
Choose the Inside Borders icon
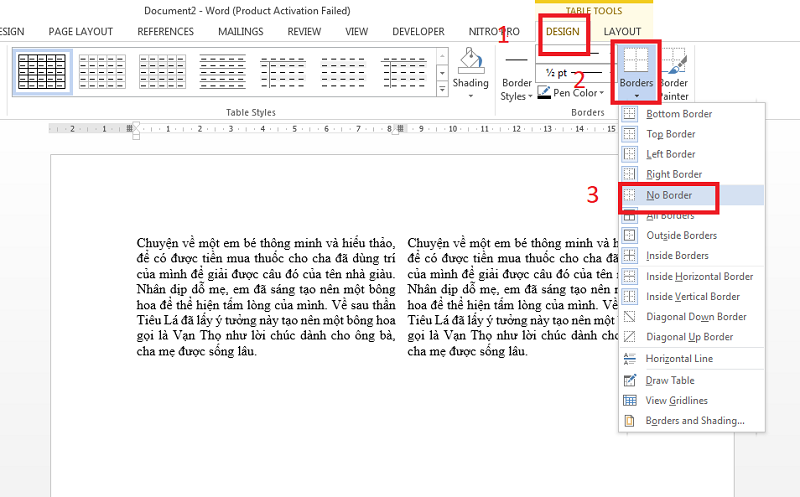coord(630,256)
